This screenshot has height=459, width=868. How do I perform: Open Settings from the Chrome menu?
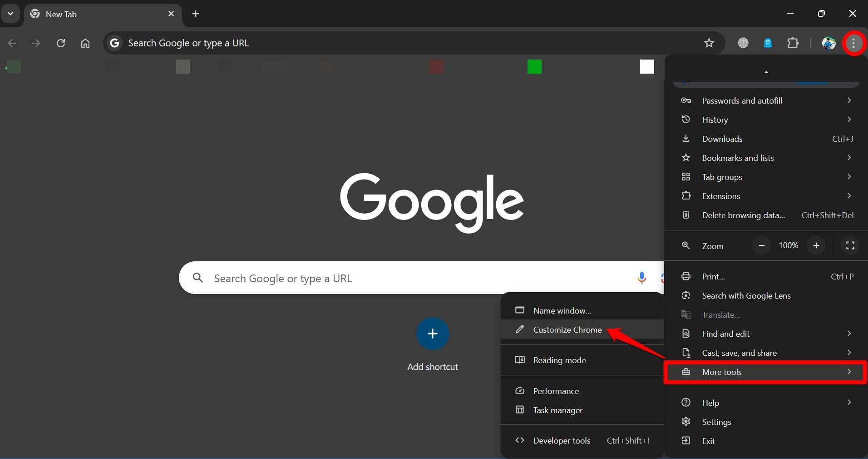coord(716,422)
